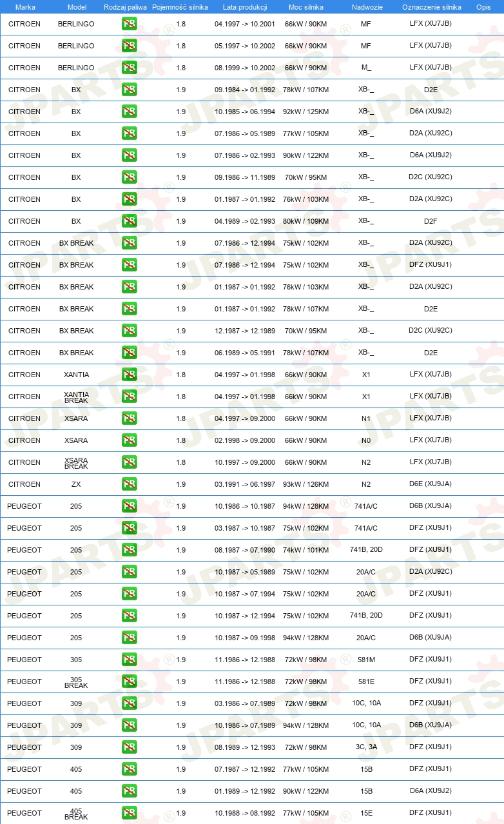Click fuel icon in Peugeot 405 07.1987 -> 12.1992 row

click(x=129, y=769)
